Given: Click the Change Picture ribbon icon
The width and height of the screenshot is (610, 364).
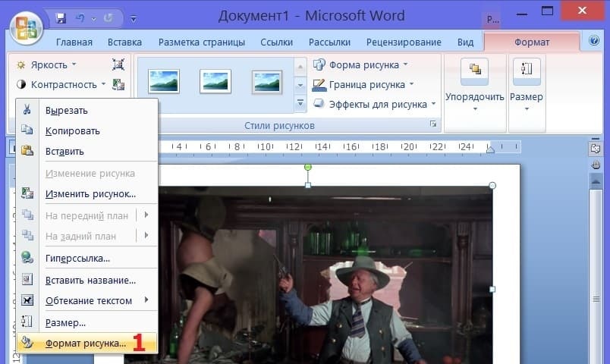Looking at the screenshot, I should click(118, 84).
